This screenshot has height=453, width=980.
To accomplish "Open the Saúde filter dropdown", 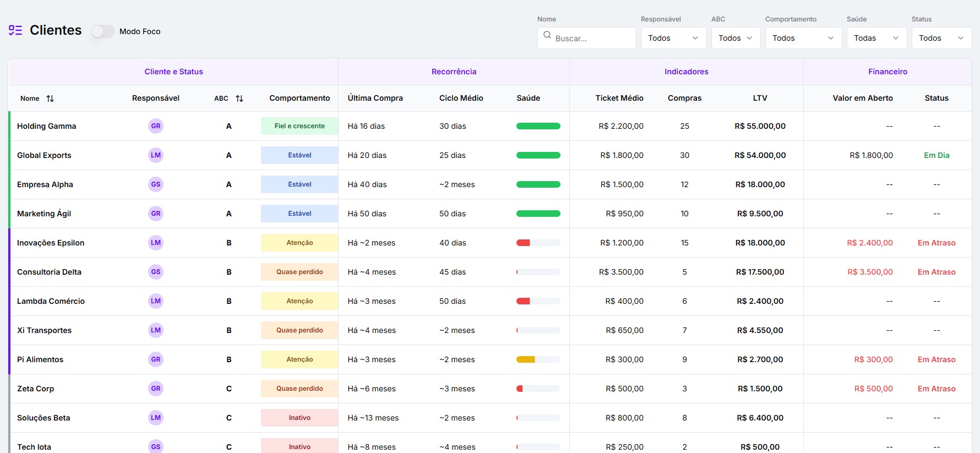I will (x=876, y=38).
